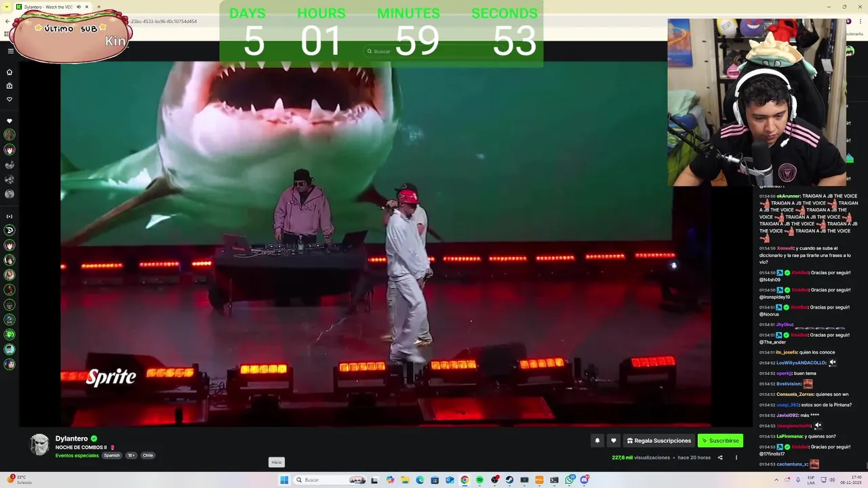
Task: Open OBS Studio from taskbar
Action: click(x=495, y=480)
